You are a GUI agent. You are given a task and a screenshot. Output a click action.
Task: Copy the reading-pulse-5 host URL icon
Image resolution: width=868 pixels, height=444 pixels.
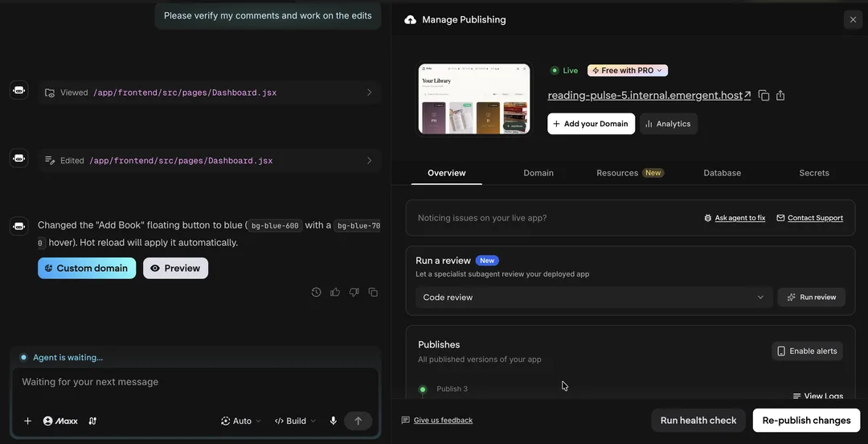(764, 96)
